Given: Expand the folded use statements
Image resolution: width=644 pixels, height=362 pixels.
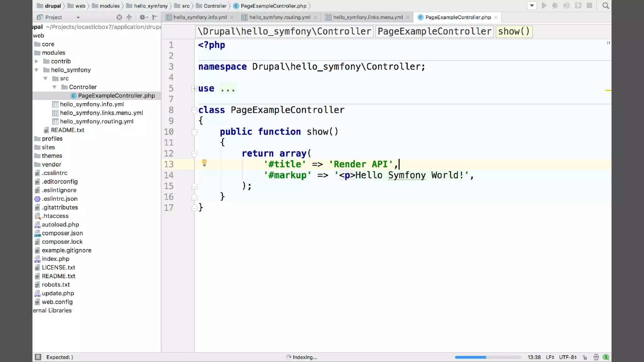Looking at the screenshot, I should (194, 89).
